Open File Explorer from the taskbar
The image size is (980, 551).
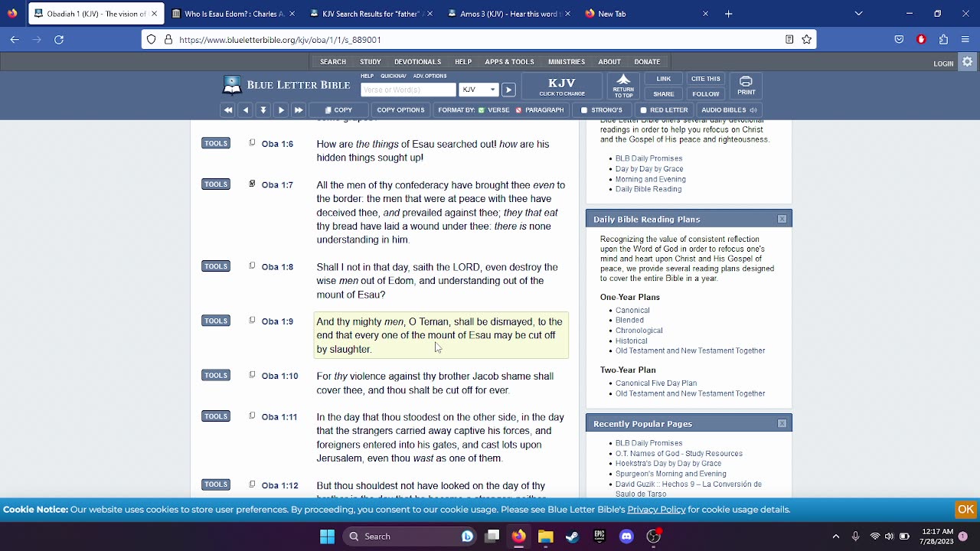click(545, 536)
